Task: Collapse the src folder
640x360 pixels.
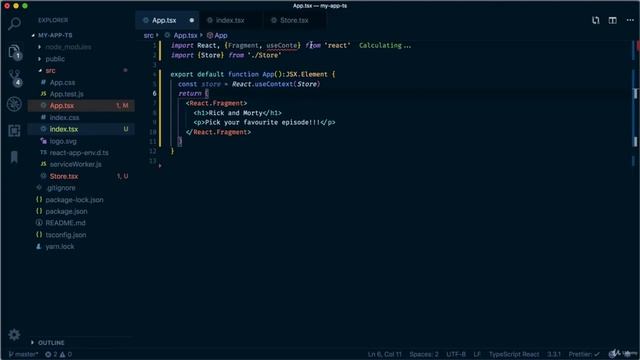Action: point(40,71)
